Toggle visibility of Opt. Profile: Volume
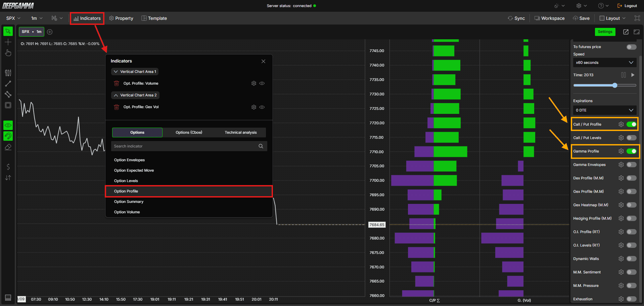644x306 pixels. [x=262, y=83]
